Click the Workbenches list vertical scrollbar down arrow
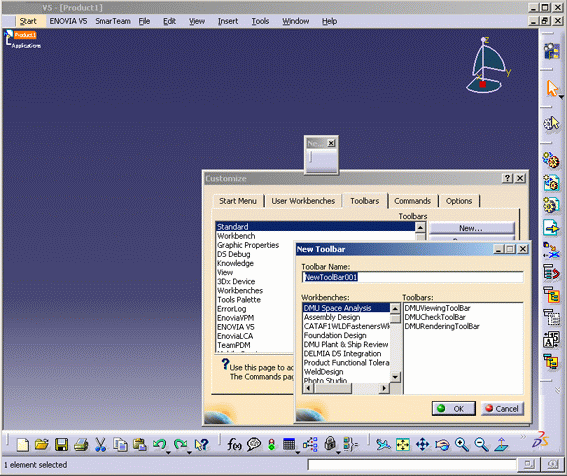The height and width of the screenshot is (476, 567). (395, 377)
